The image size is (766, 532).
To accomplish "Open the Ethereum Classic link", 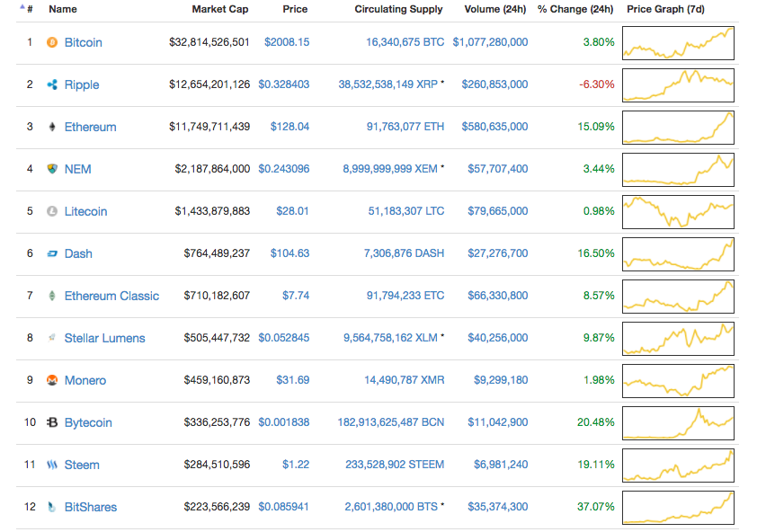I will click(x=111, y=296).
